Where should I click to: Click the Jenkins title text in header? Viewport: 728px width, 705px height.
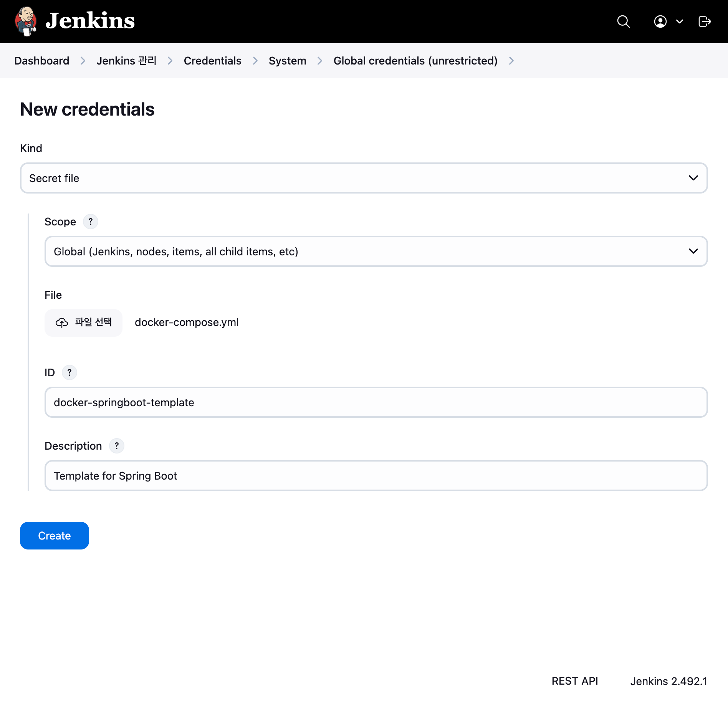tap(90, 21)
